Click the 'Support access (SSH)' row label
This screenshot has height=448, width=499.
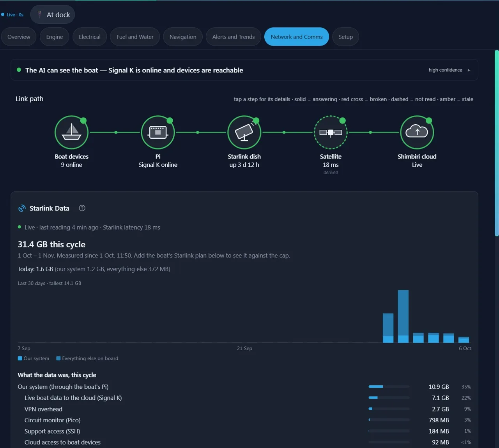(52, 431)
